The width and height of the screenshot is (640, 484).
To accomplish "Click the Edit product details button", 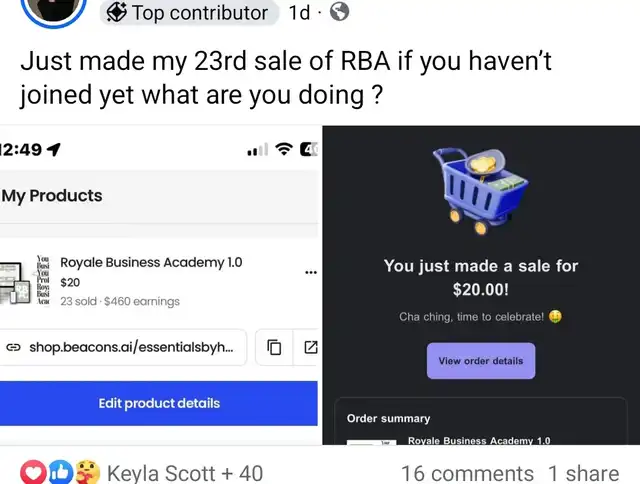I will coord(159,403).
